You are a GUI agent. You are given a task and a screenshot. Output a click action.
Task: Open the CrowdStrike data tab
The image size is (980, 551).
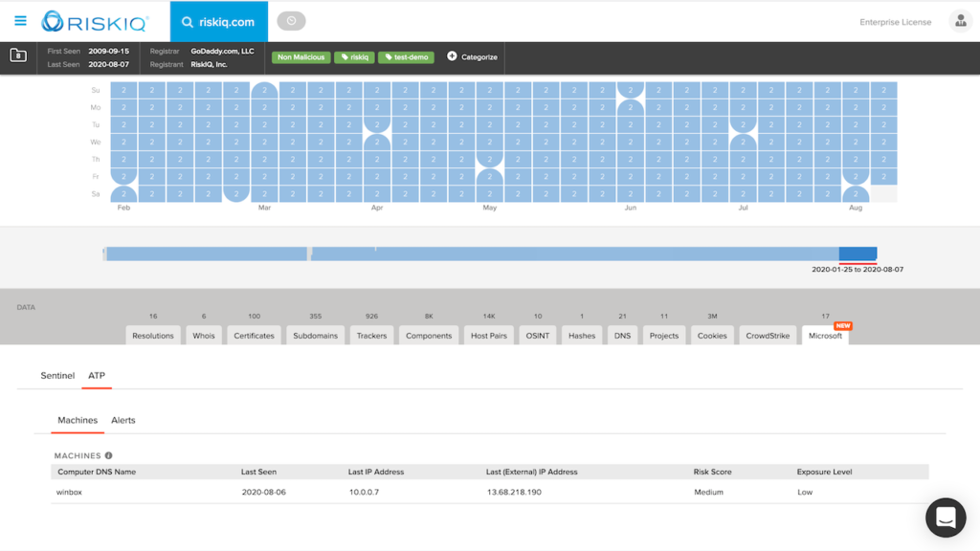(768, 335)
